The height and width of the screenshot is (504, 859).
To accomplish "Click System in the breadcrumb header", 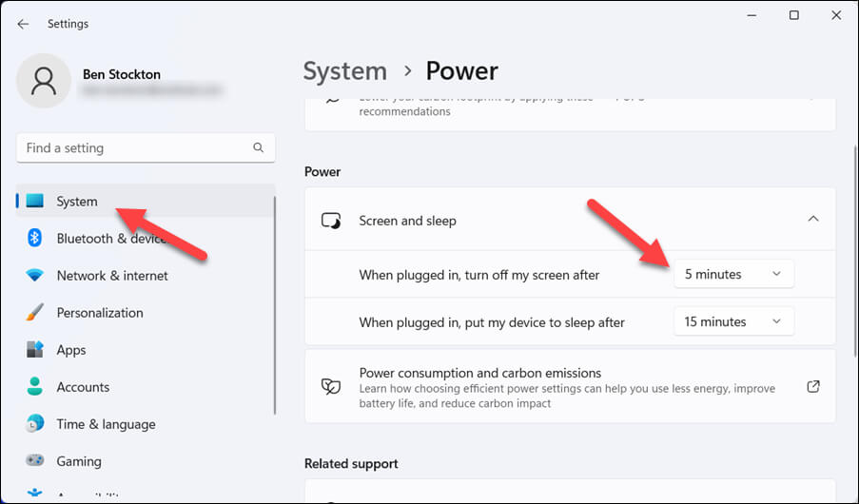I will tap(344, 71).
